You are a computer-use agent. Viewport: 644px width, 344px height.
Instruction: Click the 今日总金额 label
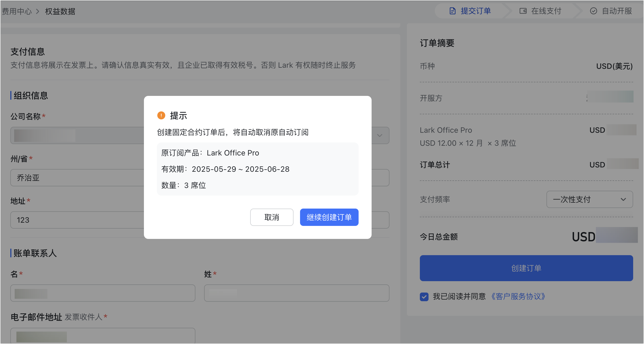pos(439,237)
